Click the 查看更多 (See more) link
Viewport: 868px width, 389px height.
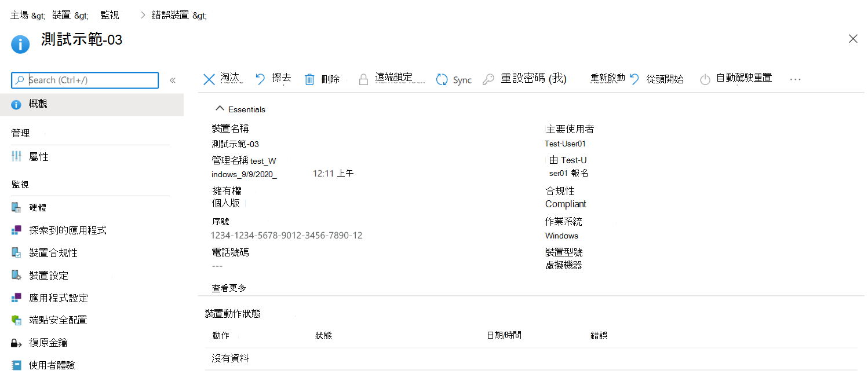228,287
